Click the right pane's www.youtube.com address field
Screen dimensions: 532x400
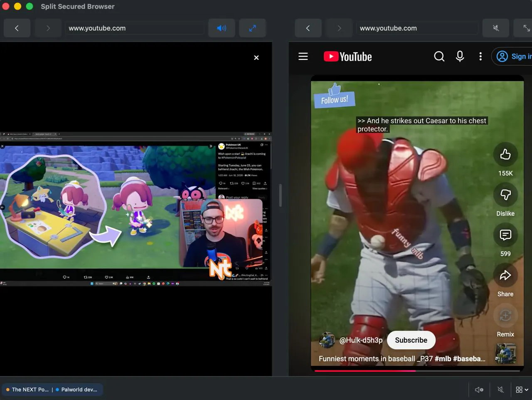click(x=417, y=28)
